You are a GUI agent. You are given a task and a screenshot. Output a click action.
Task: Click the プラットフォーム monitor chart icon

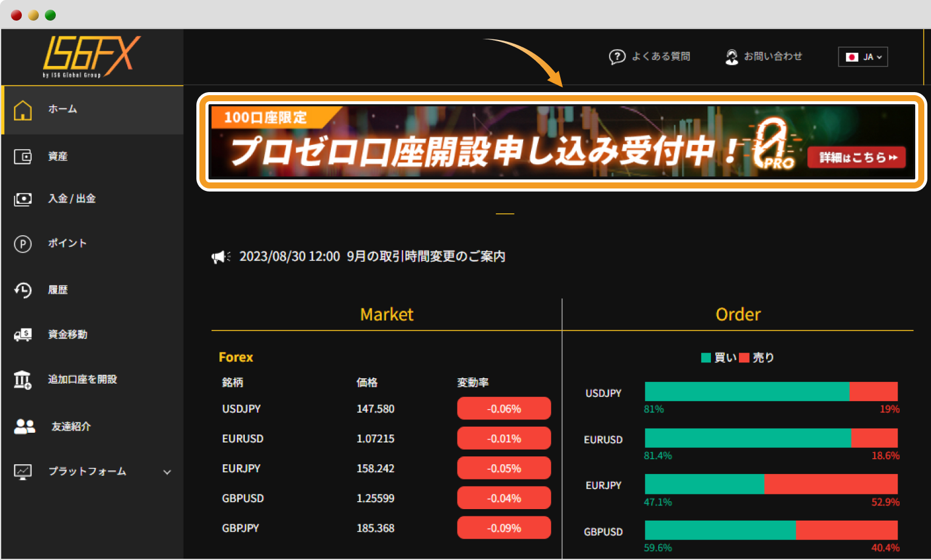pos(23,472)
